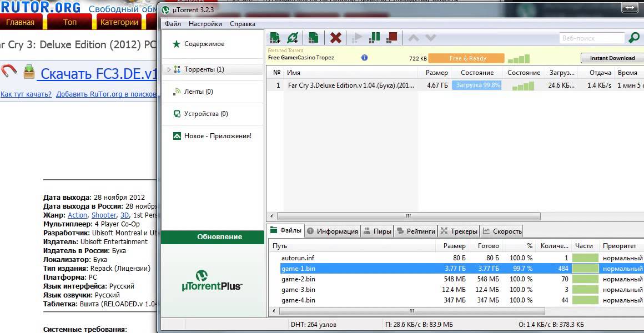644x333 pixels.
Task: Select Торренты (1) in sidebar
Action: click(x=204, y=69)
